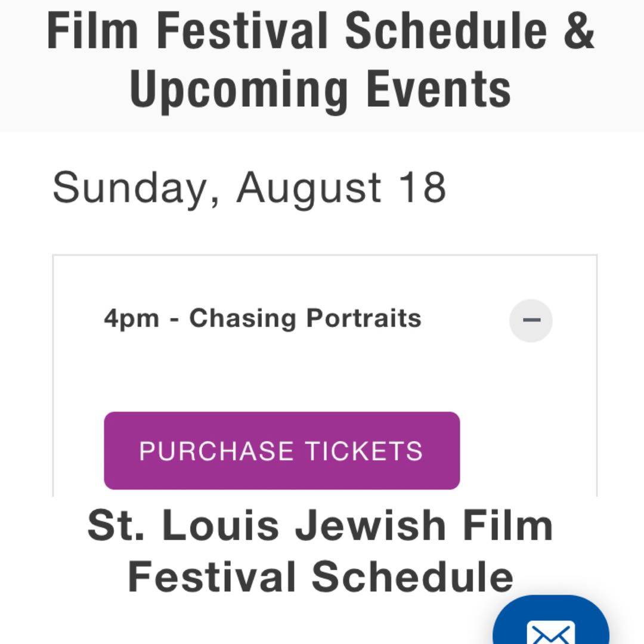Click "Jewish" in the lower festival heading
The width and height of the screenshot is (644, 644).
coord(359,525)
